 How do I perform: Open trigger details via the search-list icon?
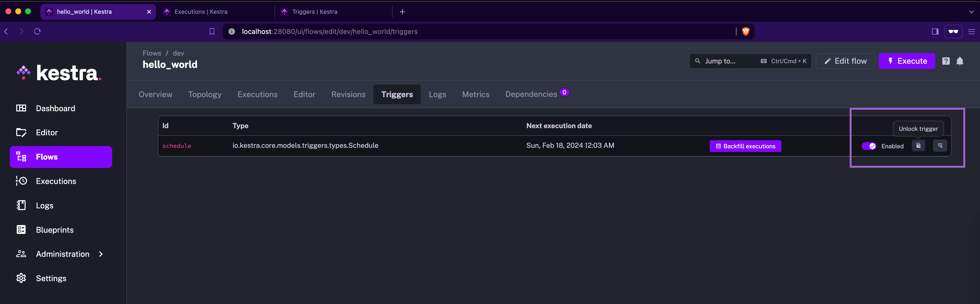pyautogui.click(x=940, y=146)
